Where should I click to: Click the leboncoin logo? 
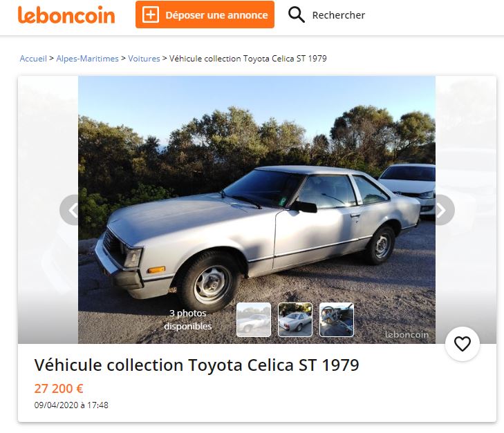(x=66, y=15)
